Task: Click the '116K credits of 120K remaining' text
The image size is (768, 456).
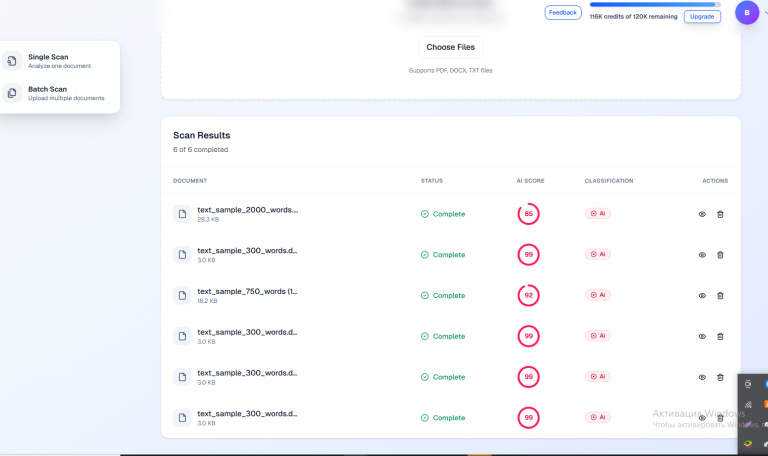Action: click(x=633, y=17)
